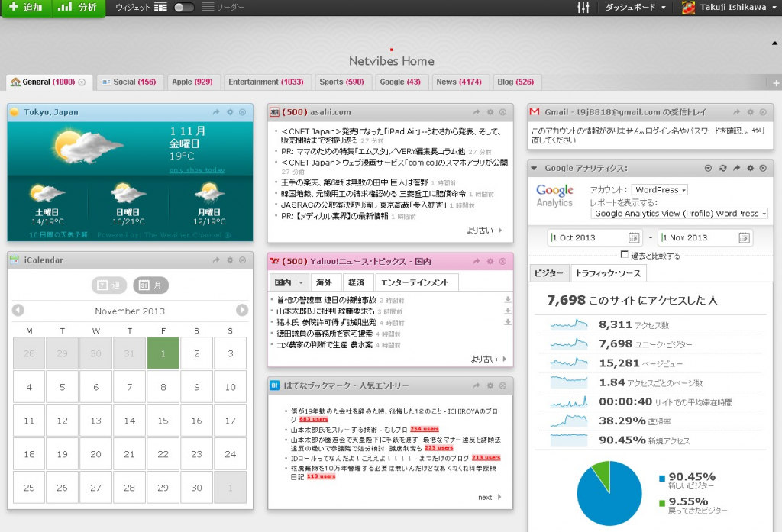Open the start date calendar picker icon
Image resolution: width=782 pixels, height=532 pixels.
[x=634, y=238]
